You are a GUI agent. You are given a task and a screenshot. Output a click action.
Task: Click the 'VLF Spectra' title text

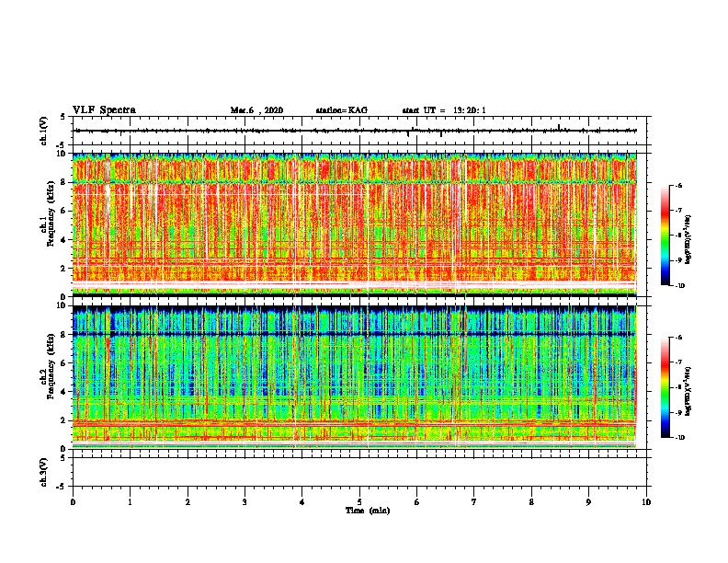coord(104,110)
